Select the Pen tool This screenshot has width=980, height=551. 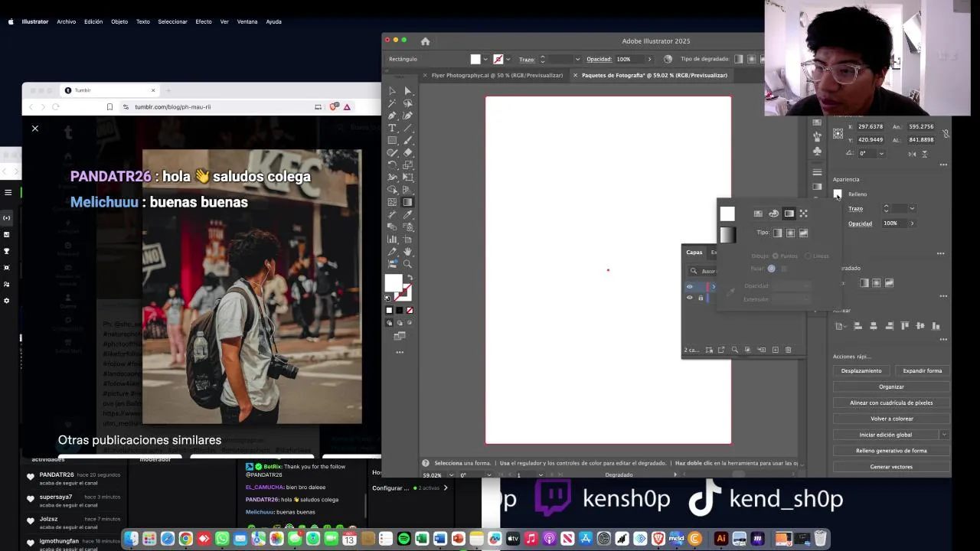[392, 116]
